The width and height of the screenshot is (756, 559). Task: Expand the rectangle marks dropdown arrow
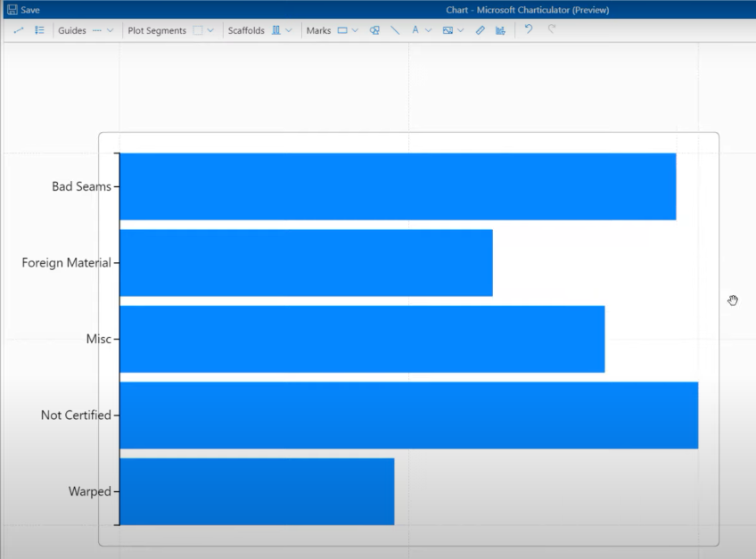point(355,30)
